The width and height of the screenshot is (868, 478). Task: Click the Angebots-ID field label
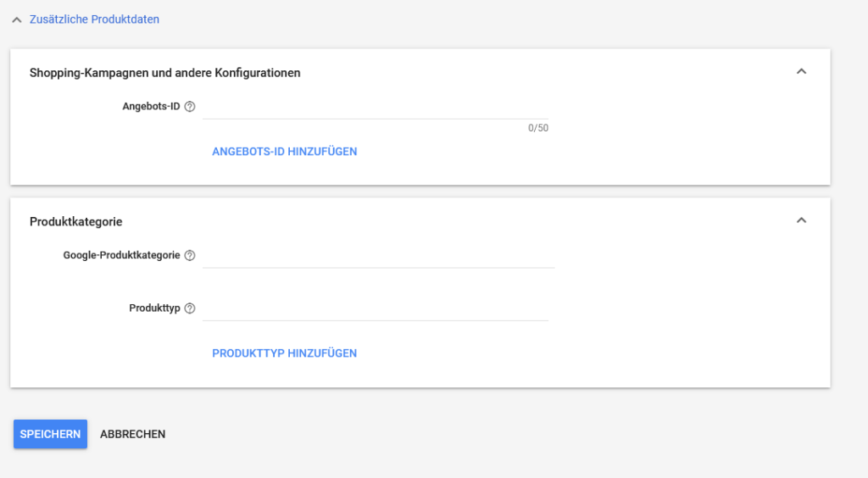coord(151,107)
